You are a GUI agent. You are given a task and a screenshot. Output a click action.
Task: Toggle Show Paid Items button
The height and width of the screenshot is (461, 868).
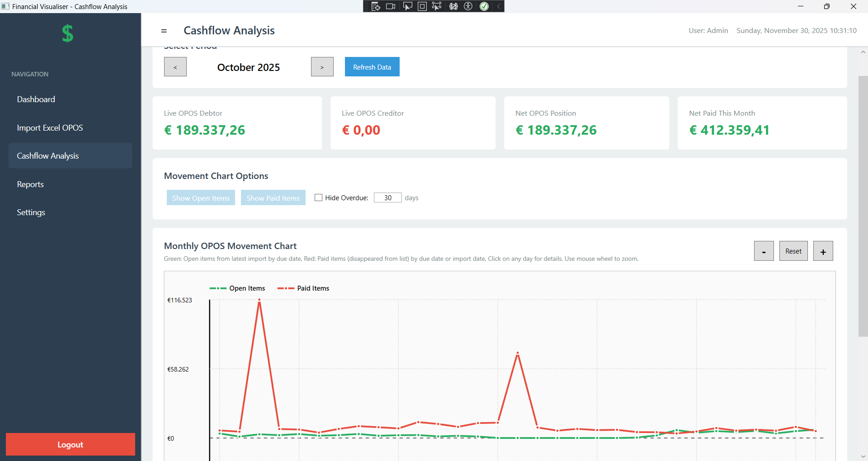coord(273,198)
